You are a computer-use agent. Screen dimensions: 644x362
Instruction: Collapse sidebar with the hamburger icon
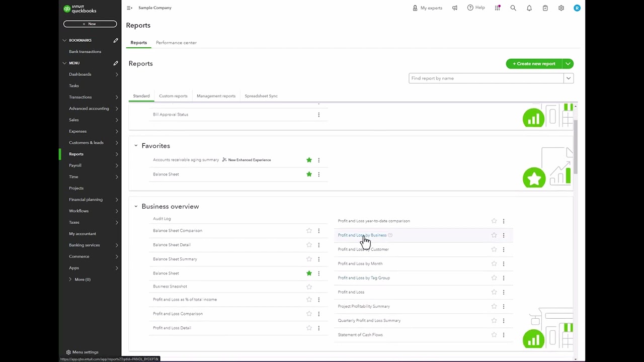pyautogui.click(x=129, y=8)
